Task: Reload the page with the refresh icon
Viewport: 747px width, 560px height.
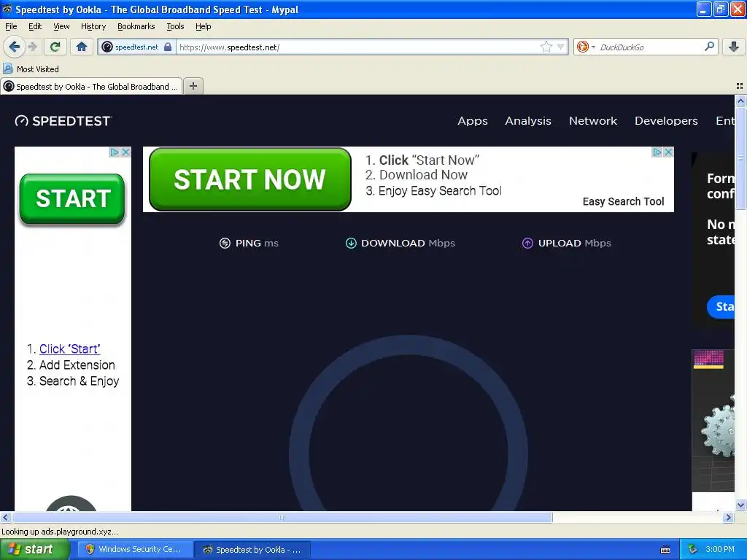Action: (x=55, y=47)
